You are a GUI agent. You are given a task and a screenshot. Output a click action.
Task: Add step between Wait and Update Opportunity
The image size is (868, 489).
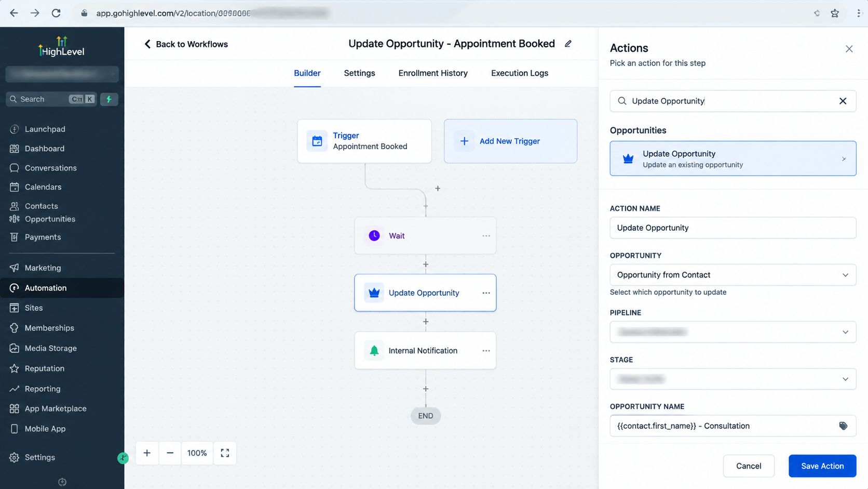click(426, 264)
